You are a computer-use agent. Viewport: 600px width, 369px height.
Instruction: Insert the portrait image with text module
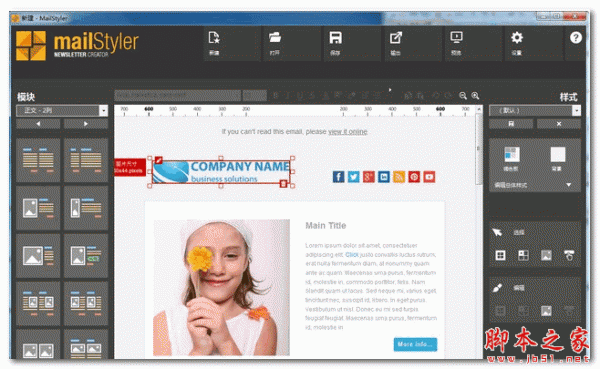86,208
